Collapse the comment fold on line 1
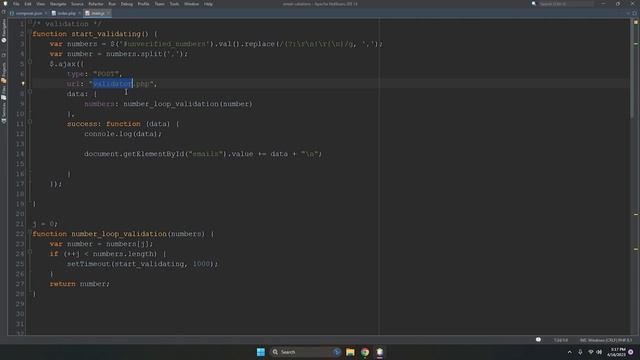Screen dimensions: 640x360 pos(30,22)
